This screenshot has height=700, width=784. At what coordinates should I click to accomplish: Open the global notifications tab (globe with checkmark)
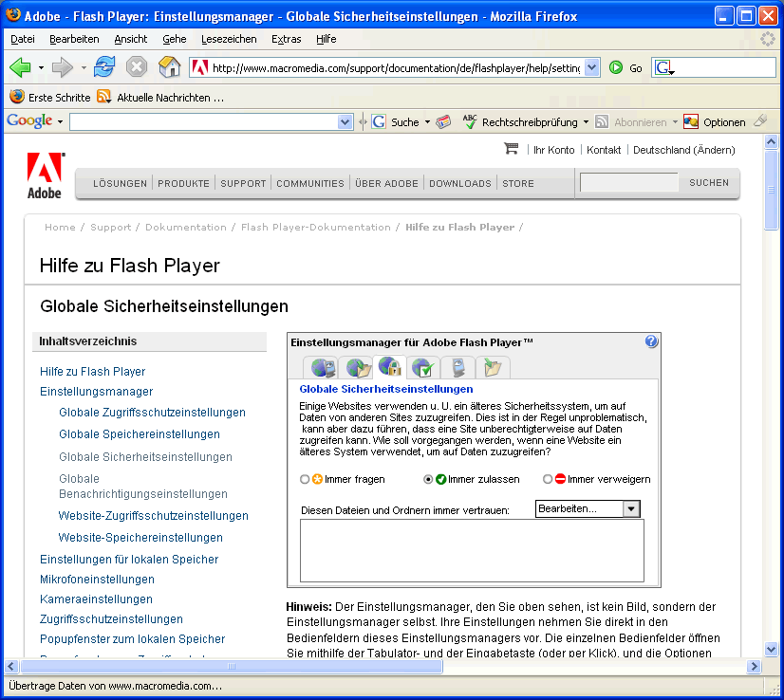[424, 368]
